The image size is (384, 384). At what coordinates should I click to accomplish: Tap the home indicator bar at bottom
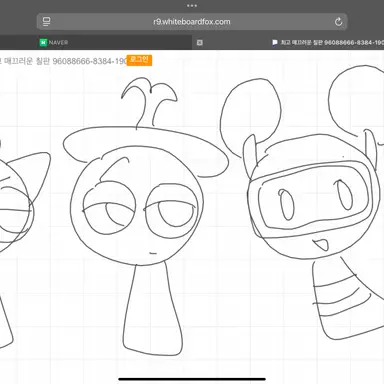(x=192, y=379)
